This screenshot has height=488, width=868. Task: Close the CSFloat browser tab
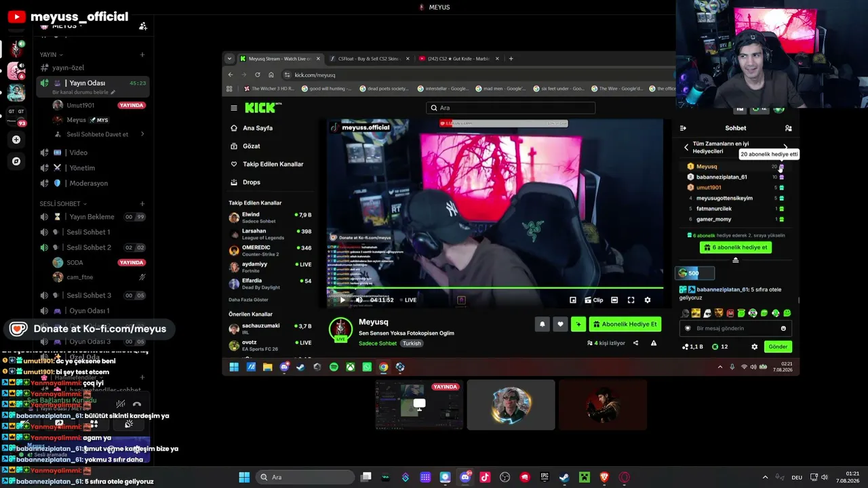[408, 59]
